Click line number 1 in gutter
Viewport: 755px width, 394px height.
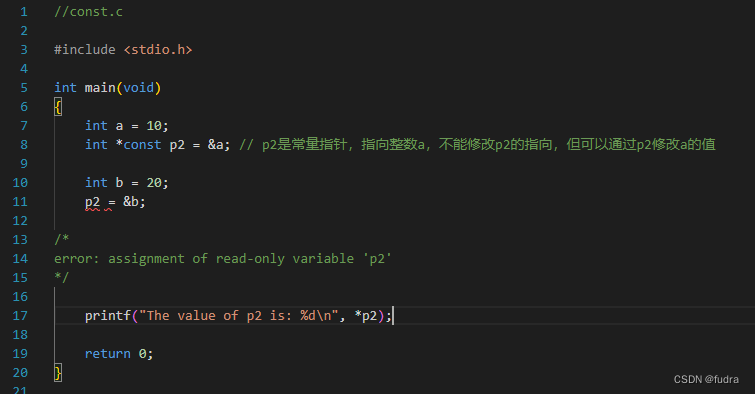[24, 12]
